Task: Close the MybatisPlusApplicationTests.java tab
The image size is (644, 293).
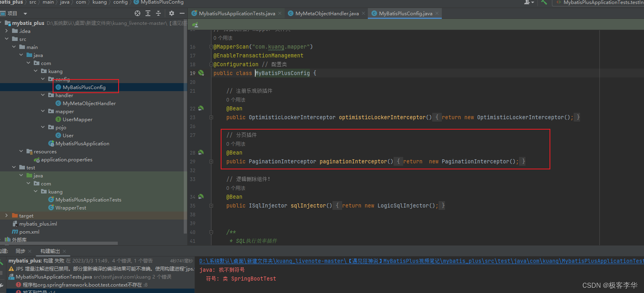Action: [280, 13]
